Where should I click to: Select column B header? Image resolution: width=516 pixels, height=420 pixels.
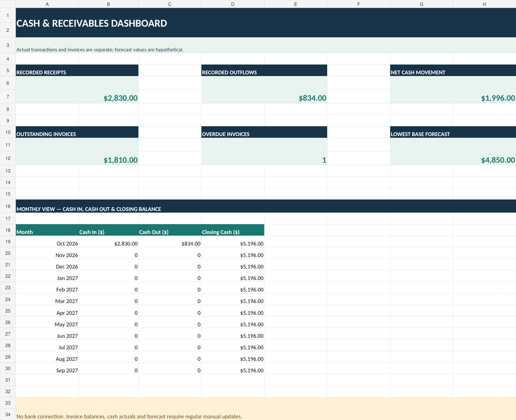pos(109,4)
